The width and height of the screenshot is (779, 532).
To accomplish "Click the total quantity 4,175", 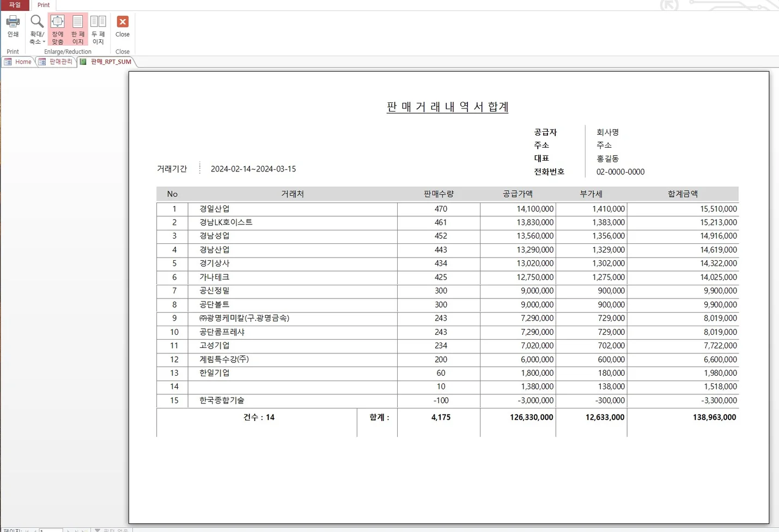I will (x=441, y=417).
